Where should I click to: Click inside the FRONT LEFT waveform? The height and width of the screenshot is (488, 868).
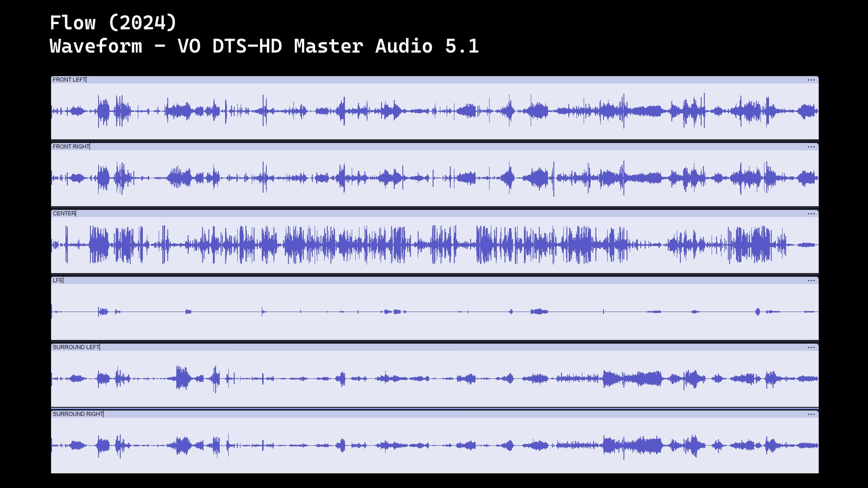[x=434, y=111]
